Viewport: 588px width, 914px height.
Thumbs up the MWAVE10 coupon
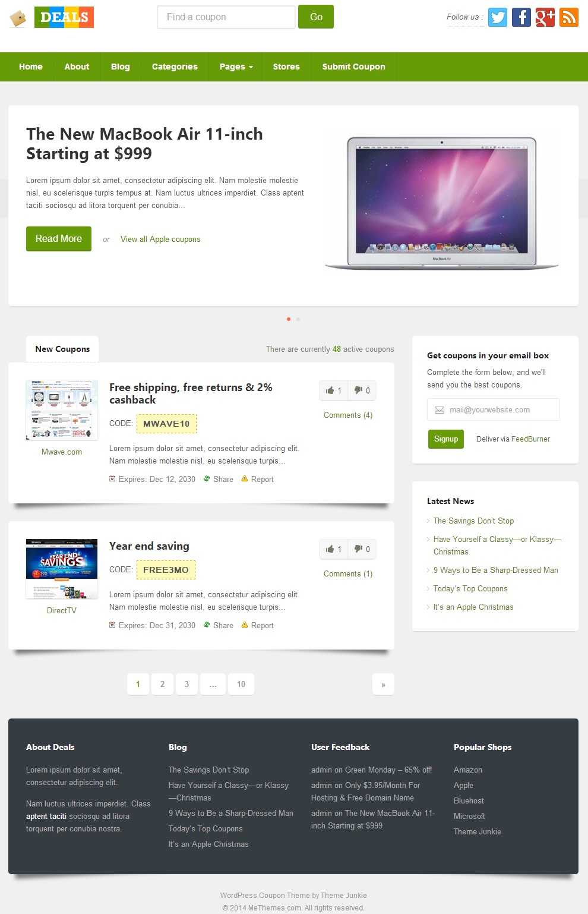coord(333,390)
